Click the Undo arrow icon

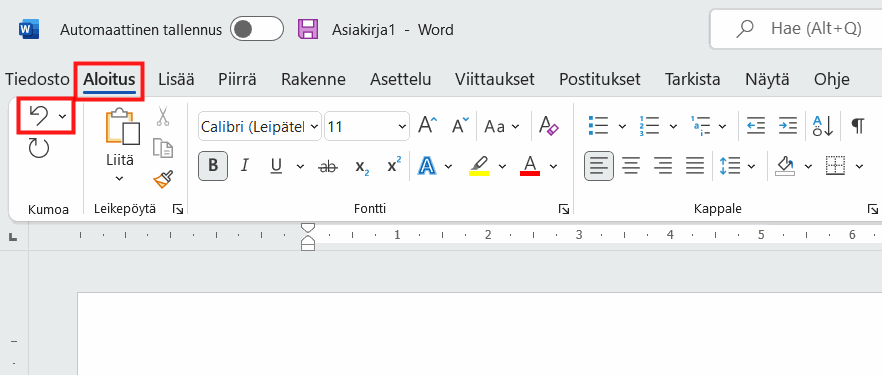[x=39, y=116]
